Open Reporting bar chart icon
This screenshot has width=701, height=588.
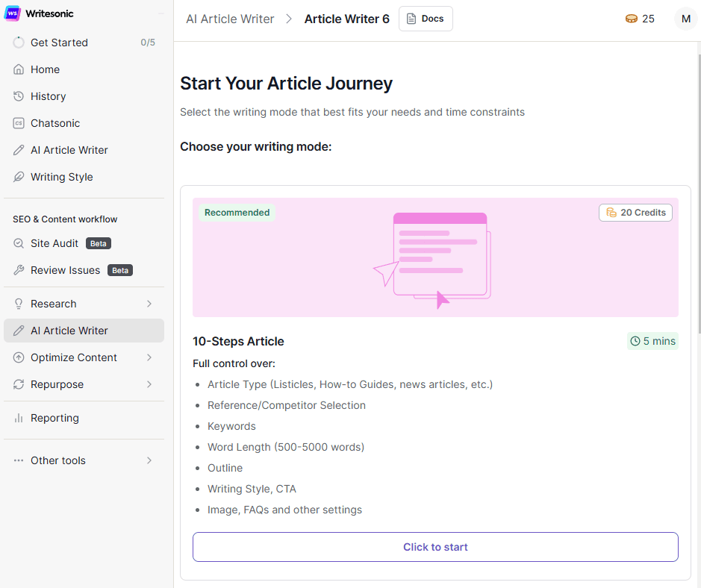pos(19,418)
